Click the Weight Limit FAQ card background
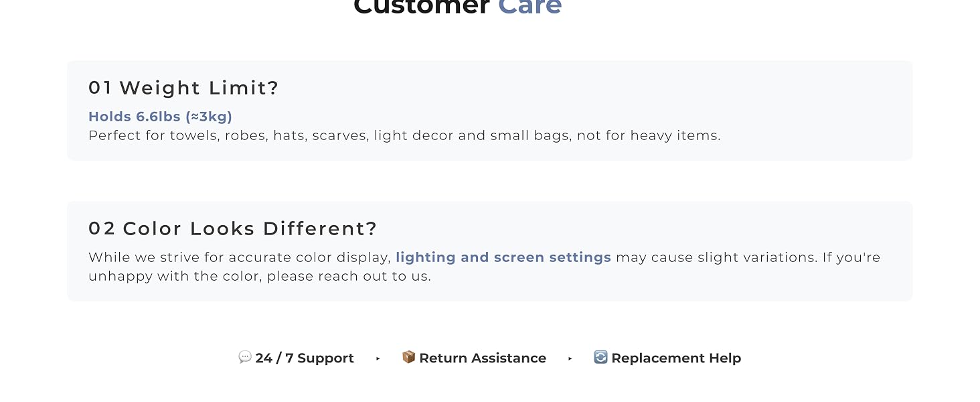This screenshot has width=980, height=402. 489,111
